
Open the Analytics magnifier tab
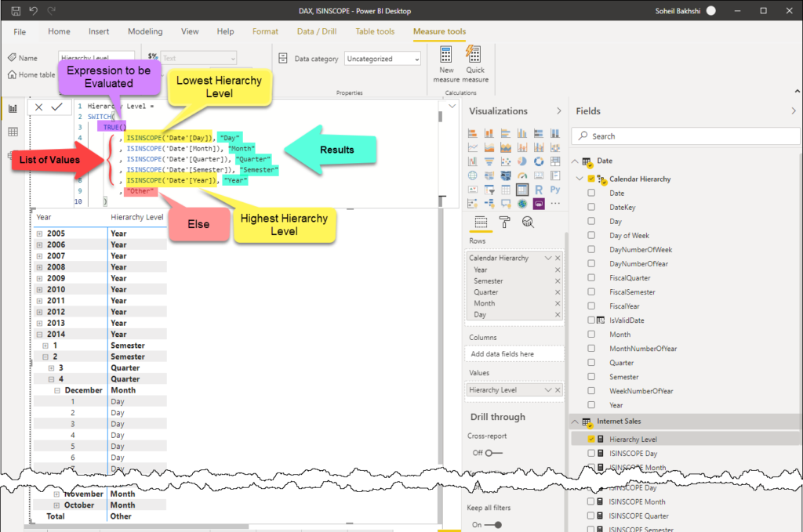pyautogui.click(x=528, y=222)
